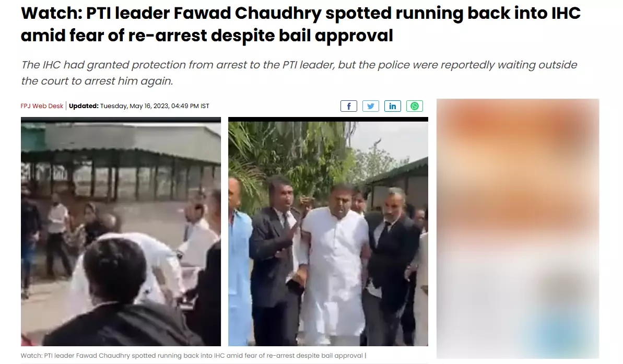Open the blurred advertisement in the sidebar
The width and height of the screenshot is (623, 364).
(518, 229)
